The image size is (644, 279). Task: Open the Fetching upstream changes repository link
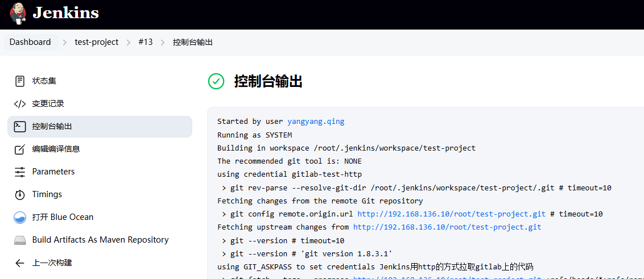(x=447, y=227)
